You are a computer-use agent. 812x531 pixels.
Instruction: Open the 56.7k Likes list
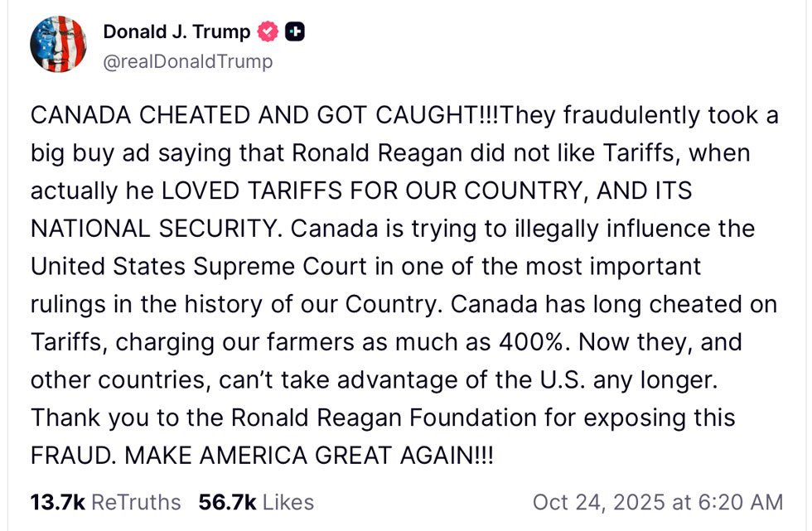[x=256, y=502]
